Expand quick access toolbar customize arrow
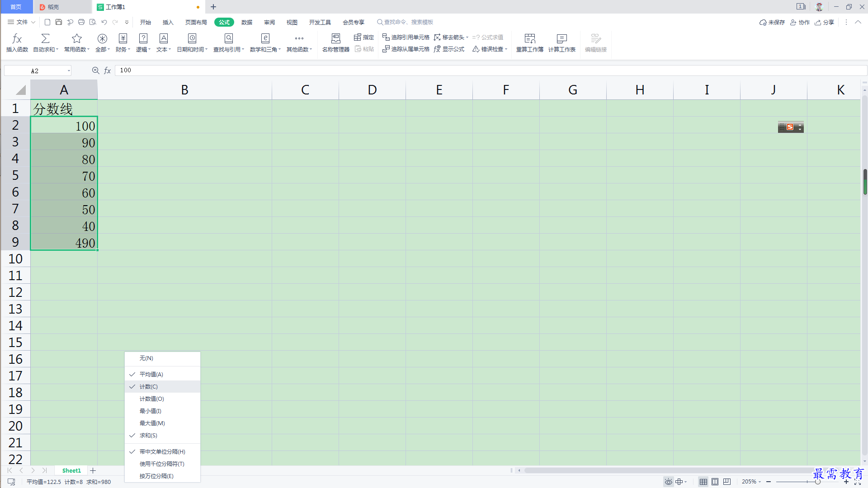This screenshot has height=488, width=868. coord(127,22)
